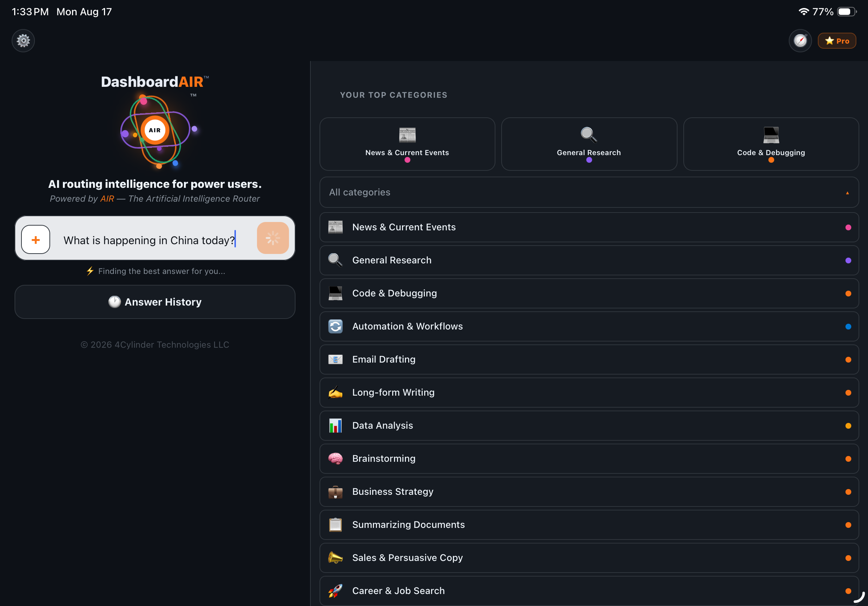This screenshot has width=868, height=606.
Task: Choose News & Current Events from category list
Action: (x=589, y=227)
